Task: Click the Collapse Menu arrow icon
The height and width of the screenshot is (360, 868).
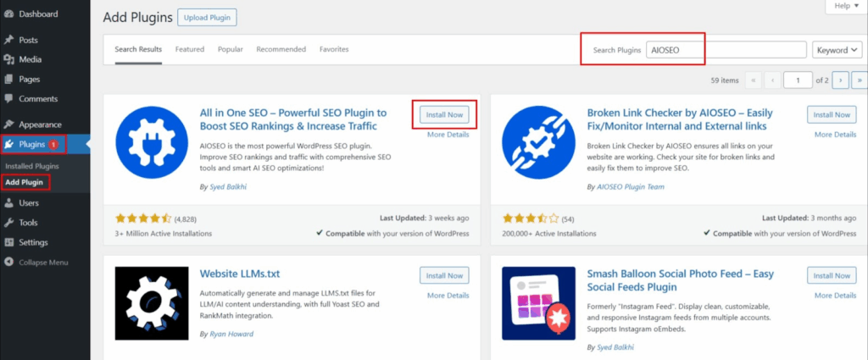Action: pyautogui.click(x=8, y=262)
